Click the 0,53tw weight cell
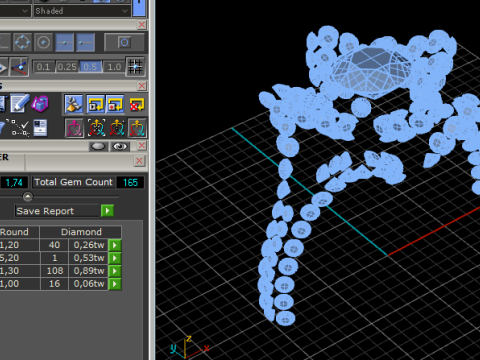 [89, 258]
